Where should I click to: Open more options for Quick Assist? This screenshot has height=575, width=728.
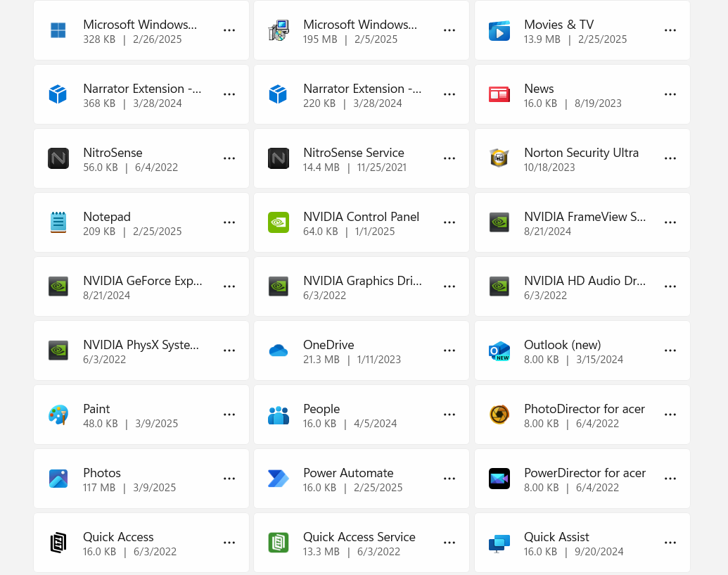(670, 543)
